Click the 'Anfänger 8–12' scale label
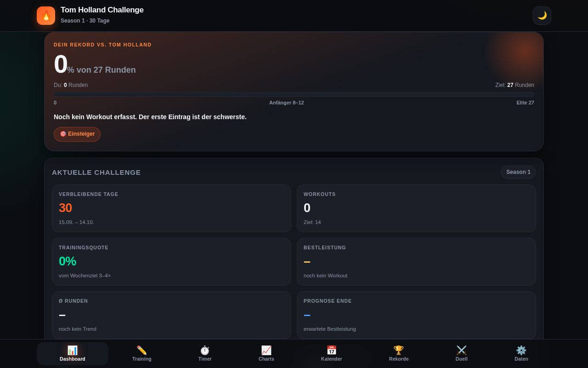Viewport: 588px width, 368px height. tap(287, 103)
